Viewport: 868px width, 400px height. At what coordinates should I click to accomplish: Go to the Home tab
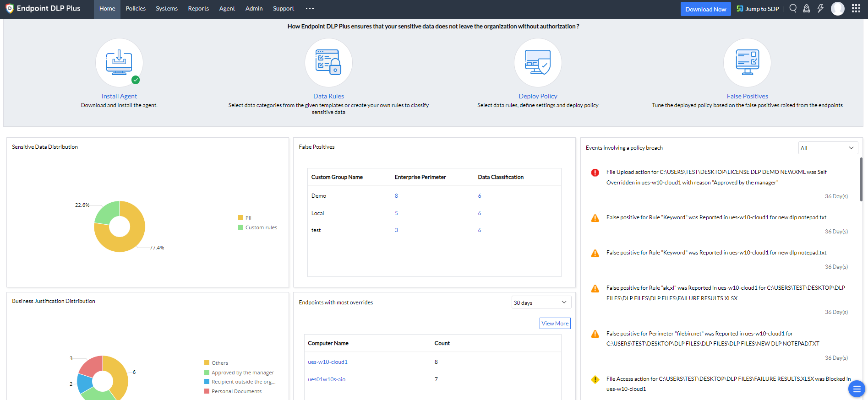click(107, 9)
